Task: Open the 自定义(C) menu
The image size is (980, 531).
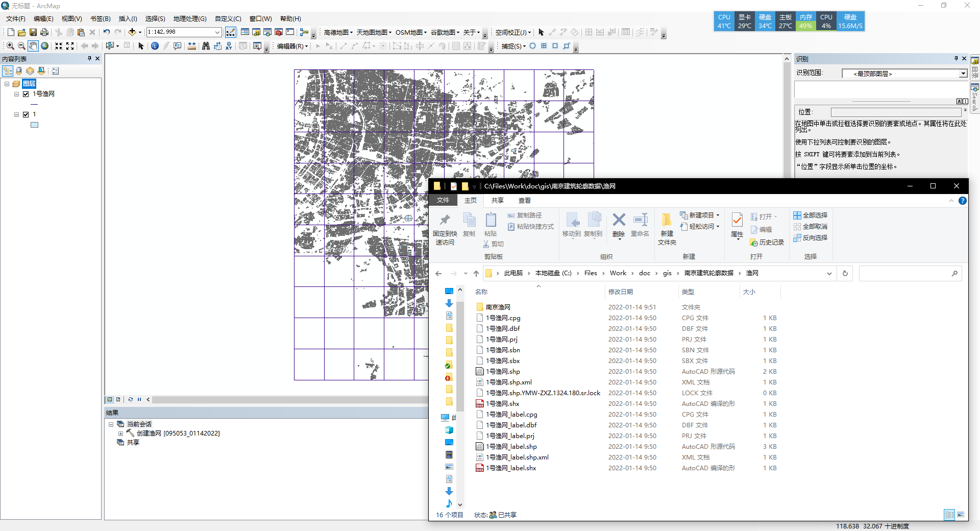Action: click(228, 19)
